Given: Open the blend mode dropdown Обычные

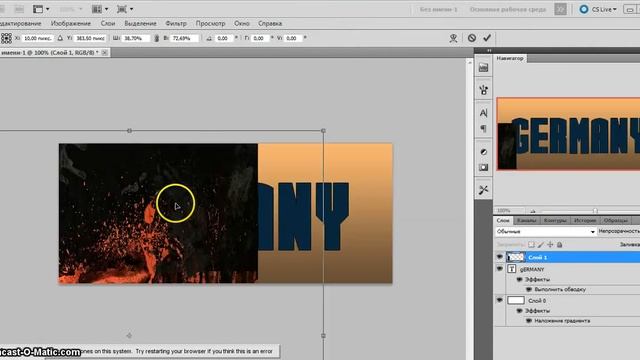Looking at the screenshot, I should coord(545,231).
